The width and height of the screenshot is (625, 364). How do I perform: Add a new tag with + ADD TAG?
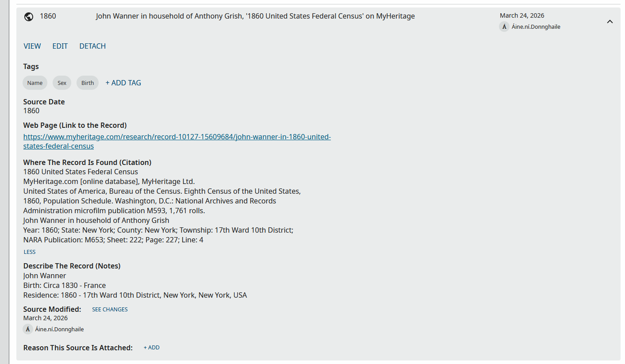point(123,83)
